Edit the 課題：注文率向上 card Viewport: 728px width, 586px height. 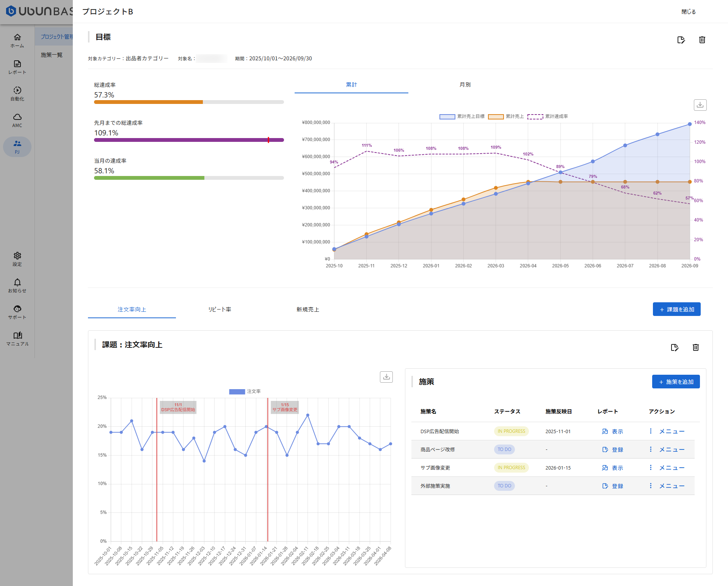(x=675, y=347)
